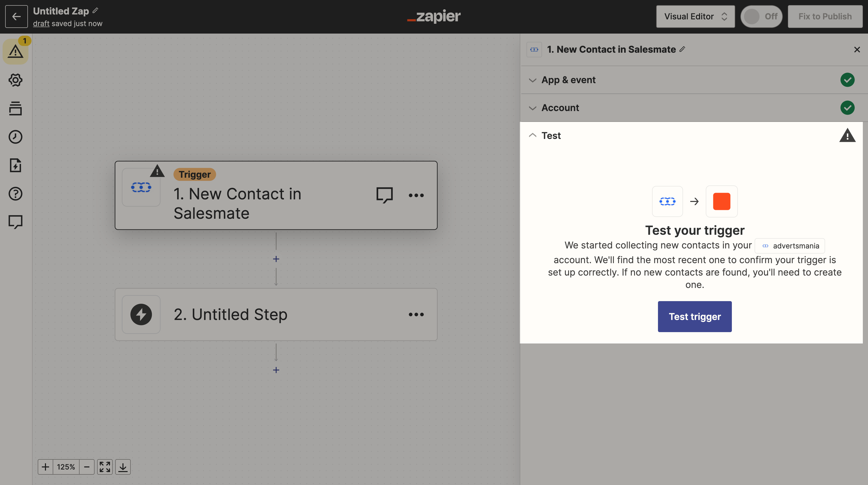This screenshot has width=868, height=485.
Task: Click the 125% zoom level
Action: [66, 467]
